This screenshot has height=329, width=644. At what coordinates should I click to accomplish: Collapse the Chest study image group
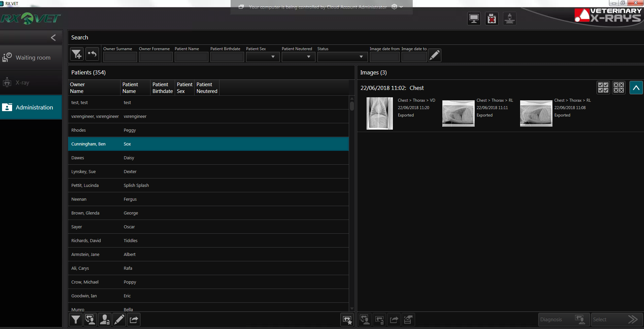pyautogui.click(x=636, y=88)
